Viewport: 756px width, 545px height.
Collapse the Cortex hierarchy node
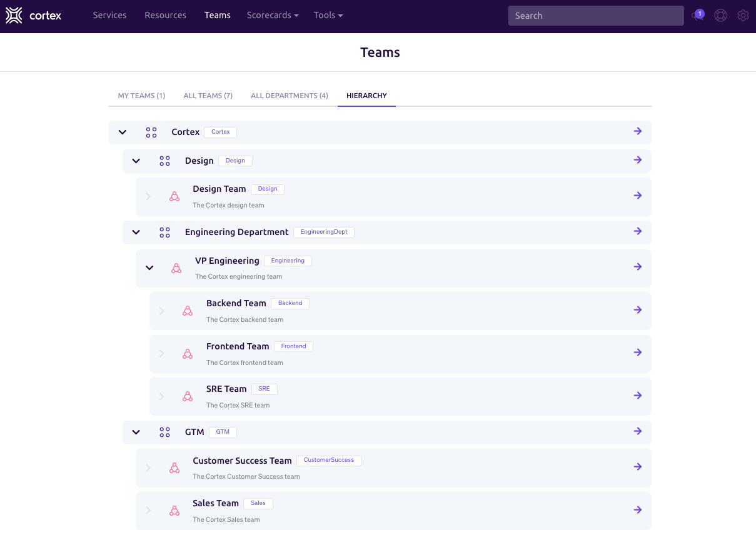pyautogui.click(x=123, y=132)
